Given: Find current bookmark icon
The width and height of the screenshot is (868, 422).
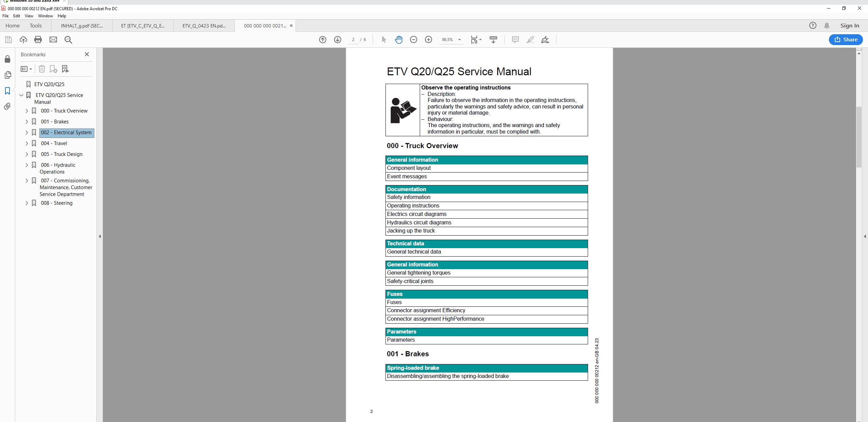Looking at the screenshot, I should tap(65, 69).
